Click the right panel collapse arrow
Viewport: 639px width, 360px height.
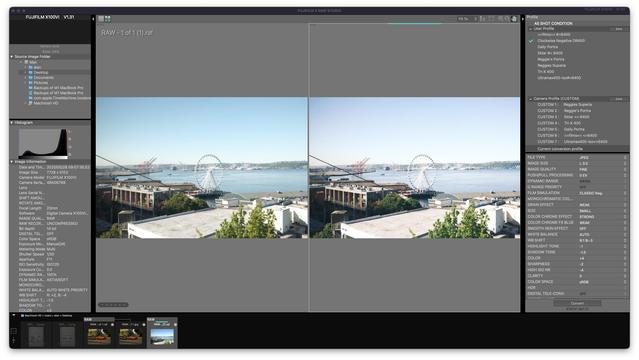523,19
